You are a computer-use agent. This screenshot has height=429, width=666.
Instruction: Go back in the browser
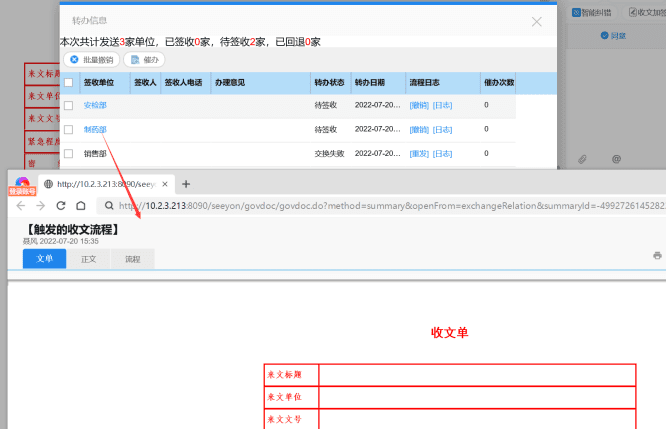pyautogui.click(x=20, y=206)
